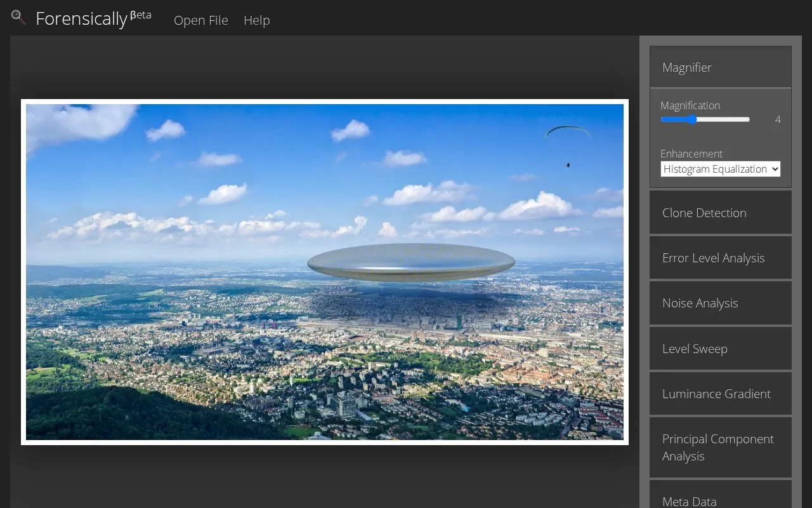The image size is (812, 508).
Task: Click the Forensically Beta title link
Action: [93, 18]
